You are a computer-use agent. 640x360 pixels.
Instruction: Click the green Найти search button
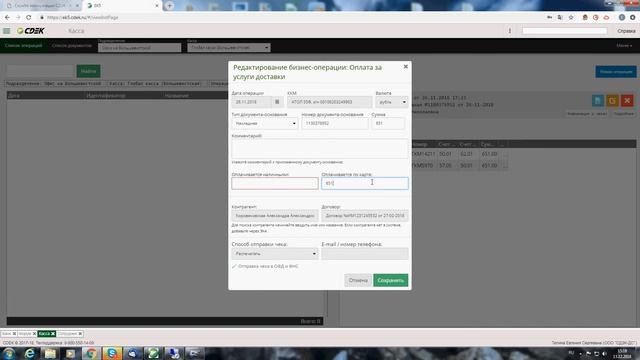point(88,71)
